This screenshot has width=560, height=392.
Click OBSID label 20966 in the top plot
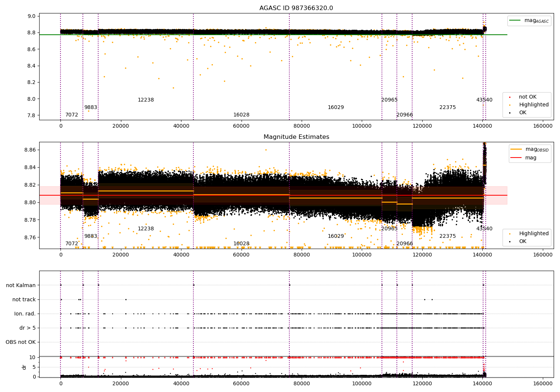405,115
